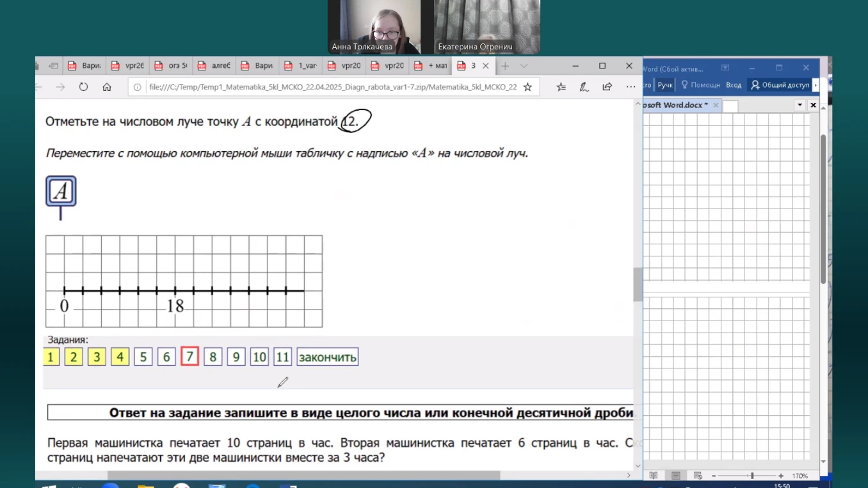Click Екатерина Огренич video thumbnail
The width and height of the screenshot is (868, 488).
[487, 27]
